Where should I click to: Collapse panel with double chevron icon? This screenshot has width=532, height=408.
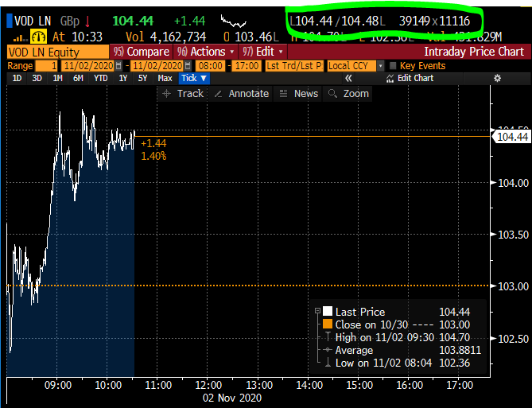tap(348, 79)
